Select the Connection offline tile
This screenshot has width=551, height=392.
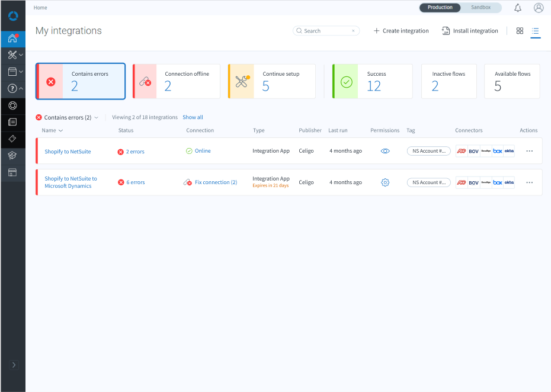coord(176,81)
